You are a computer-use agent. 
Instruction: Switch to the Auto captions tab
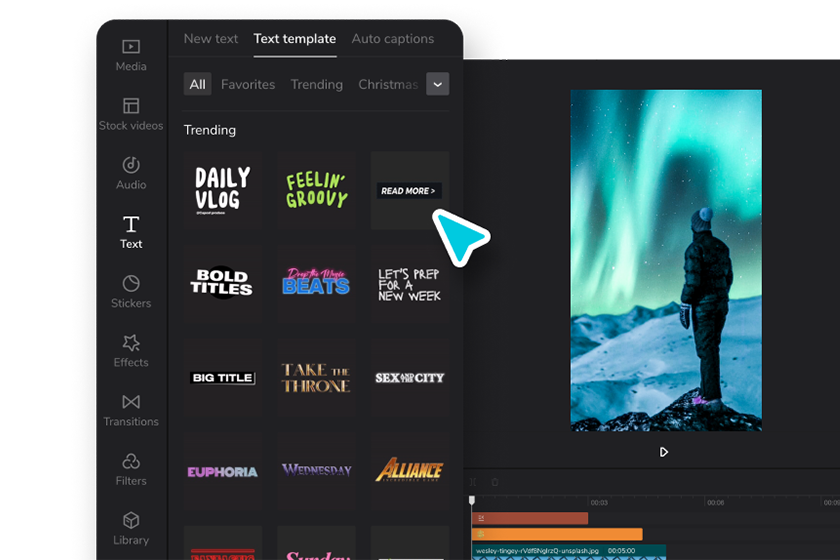393,39
